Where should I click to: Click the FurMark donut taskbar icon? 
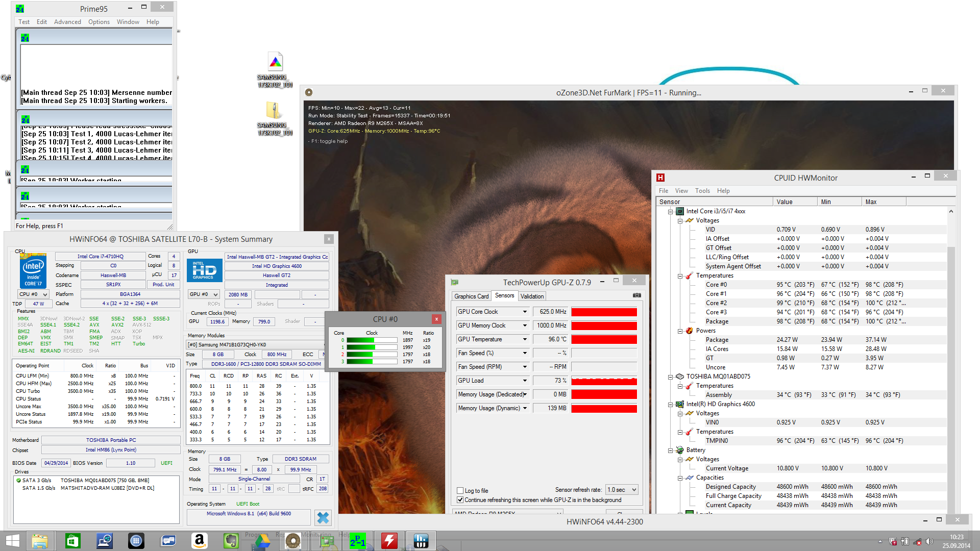(x=293, y=541)
